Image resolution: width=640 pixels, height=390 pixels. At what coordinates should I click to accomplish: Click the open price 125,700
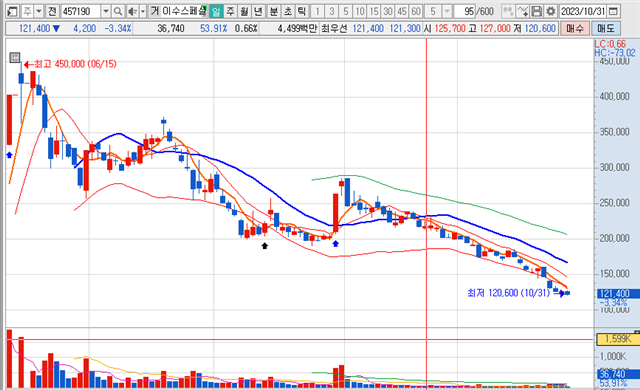(x=450, y=29)
